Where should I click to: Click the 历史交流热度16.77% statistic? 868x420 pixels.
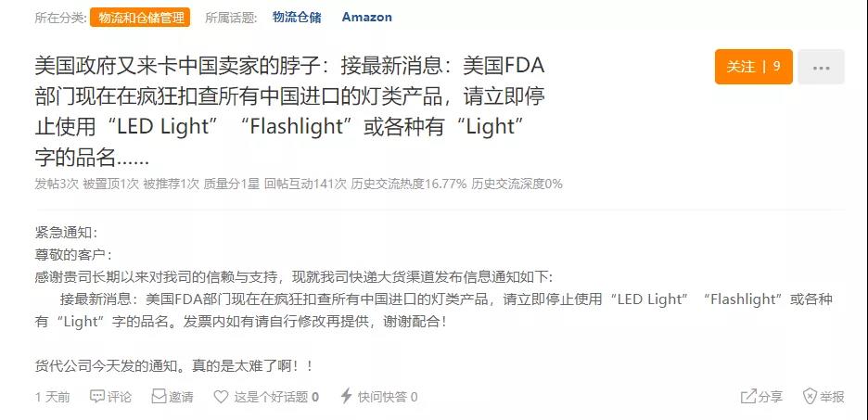coord(408,184)
